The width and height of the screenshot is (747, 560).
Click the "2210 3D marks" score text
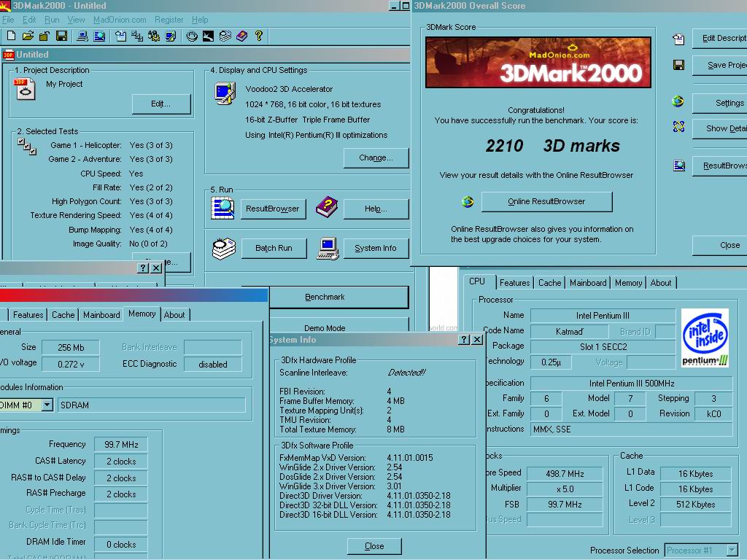[x=553, y=146]
